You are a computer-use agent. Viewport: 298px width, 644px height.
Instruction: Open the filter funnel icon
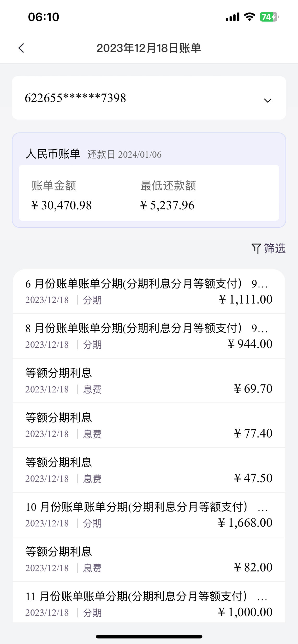(x=256, y=248)
